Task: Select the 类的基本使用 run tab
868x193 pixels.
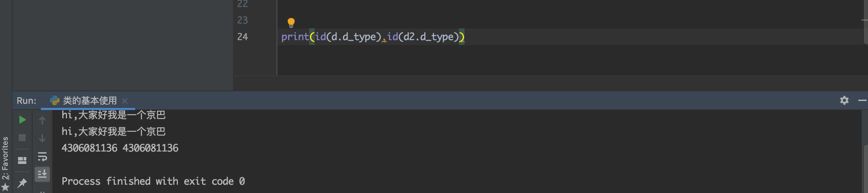Action: coord(83,101)
